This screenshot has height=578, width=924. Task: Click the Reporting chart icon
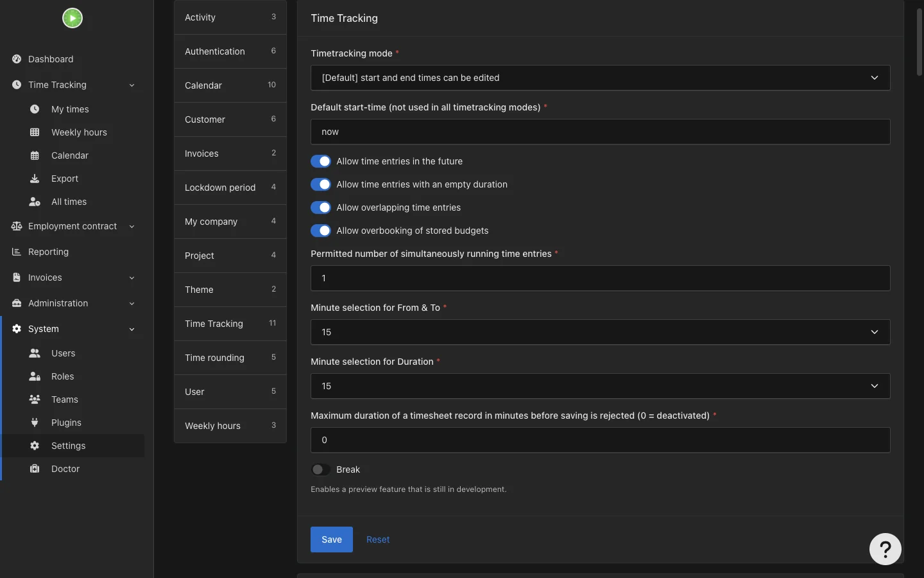click(x=17, y=252)
